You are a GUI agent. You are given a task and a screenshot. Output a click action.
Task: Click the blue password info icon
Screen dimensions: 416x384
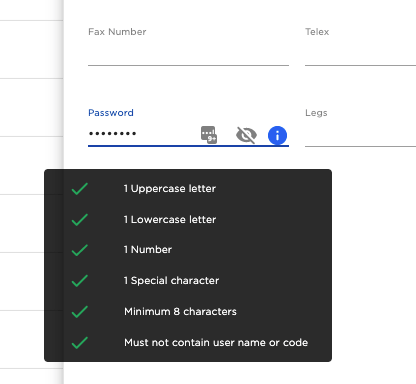point(277,135)
